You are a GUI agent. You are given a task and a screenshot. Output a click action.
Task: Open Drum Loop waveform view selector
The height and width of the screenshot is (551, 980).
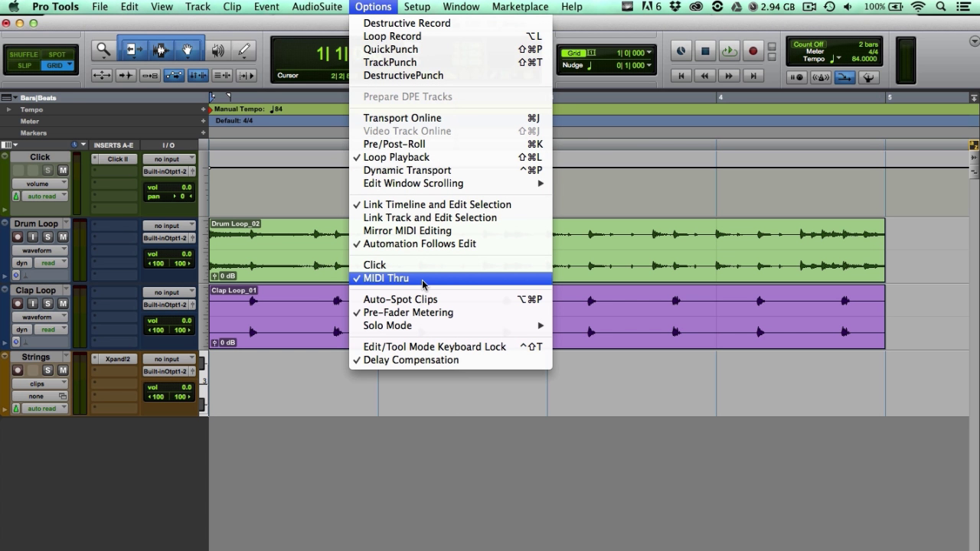click(x=40, y=250)
